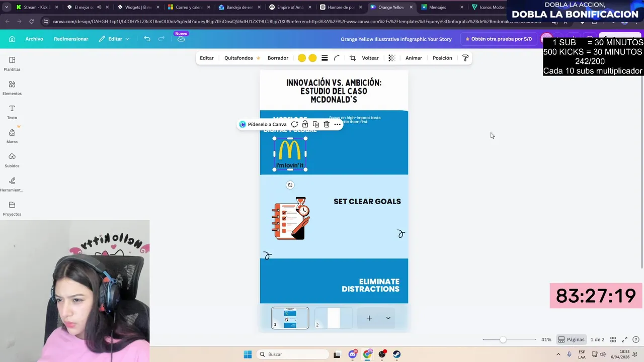Viewport: 644px width, 362px height.
Task: Open Windows Start menu
Action: [x=248, y=354]
